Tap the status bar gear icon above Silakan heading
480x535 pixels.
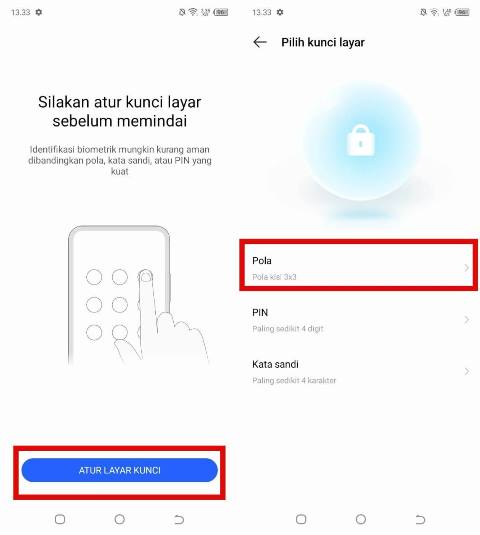click(x=39, y=12)
